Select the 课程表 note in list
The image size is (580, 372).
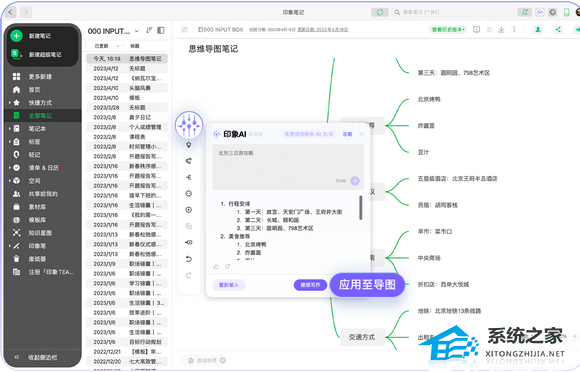127,137
